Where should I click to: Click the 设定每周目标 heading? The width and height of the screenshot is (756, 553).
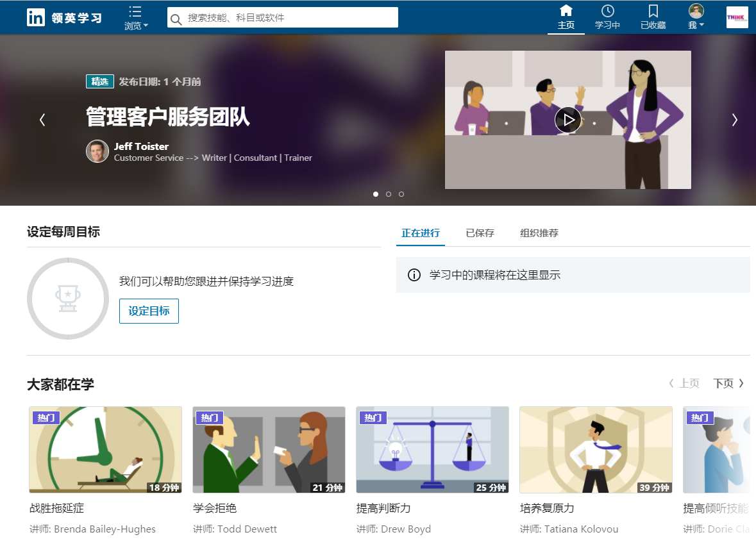[63, 232]
